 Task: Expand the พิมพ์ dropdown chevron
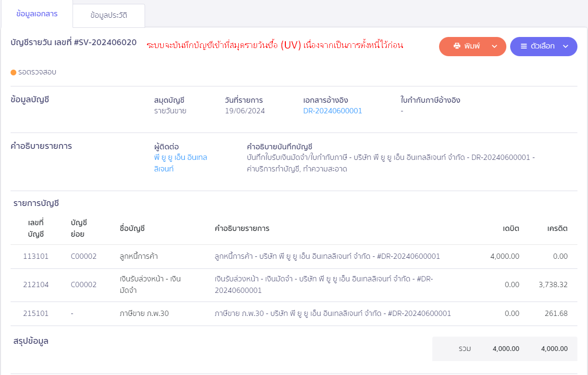point(495,47)
